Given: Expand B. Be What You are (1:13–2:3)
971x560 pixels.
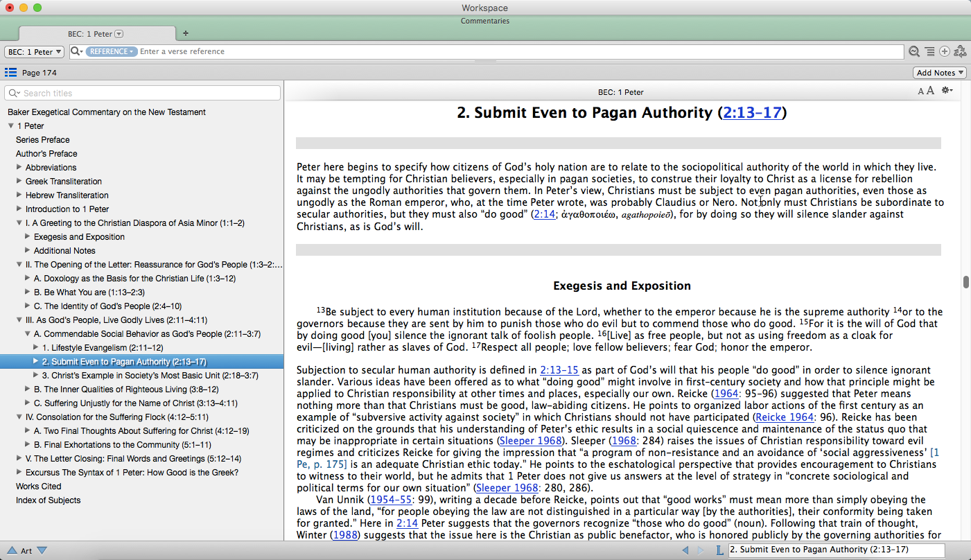Looking at the screenshot, I should click(x=28, y=292).
